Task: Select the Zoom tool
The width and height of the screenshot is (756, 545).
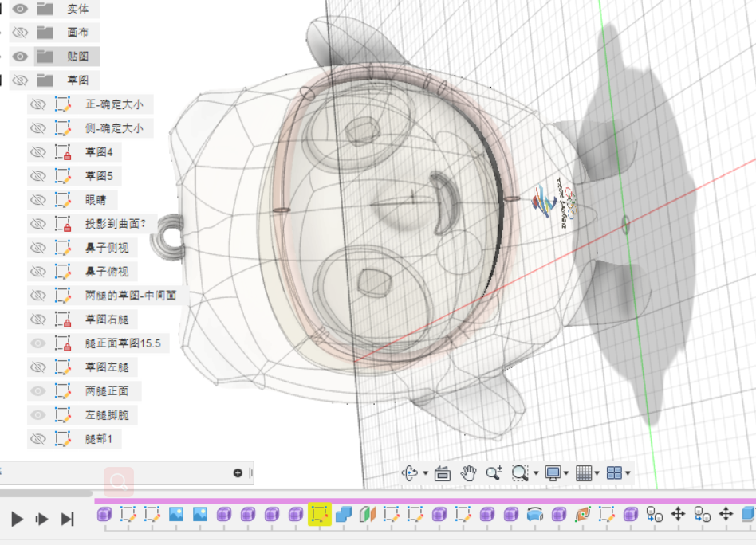Action: point(493,474)
